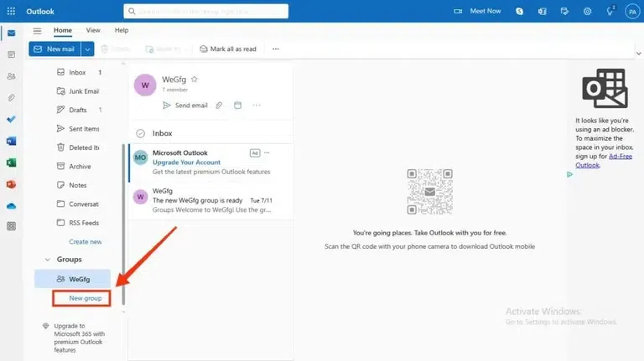The image size is (644, 361).
Task: Open the tips lightbulb notification icon
Action: (610, 11)
